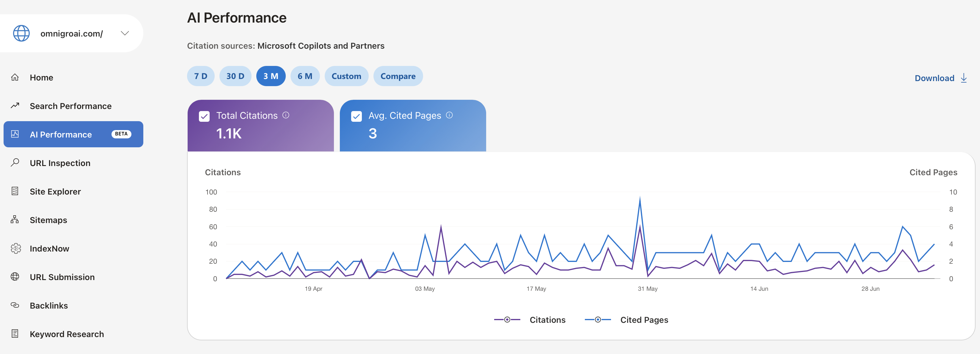Image resolution: width=980 pixels, height=354 pixels.
Task: Click the 03 May axis label
Action: click(x=425, y=289)
